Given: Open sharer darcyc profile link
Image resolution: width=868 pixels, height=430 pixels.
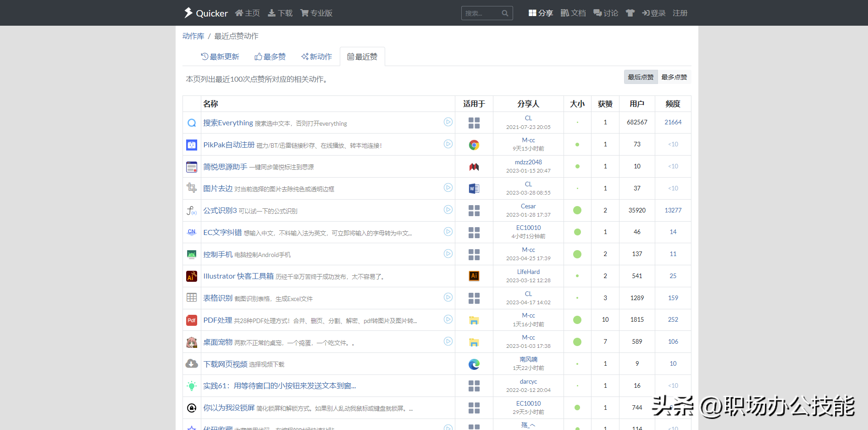Looking at the screenshot, I should pyautogui.click(x=528, y=381).
